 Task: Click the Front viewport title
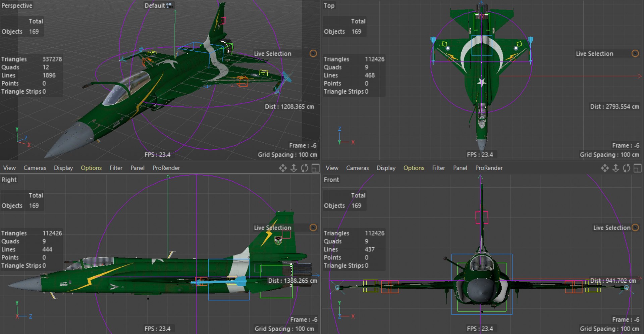coord(331,180)
